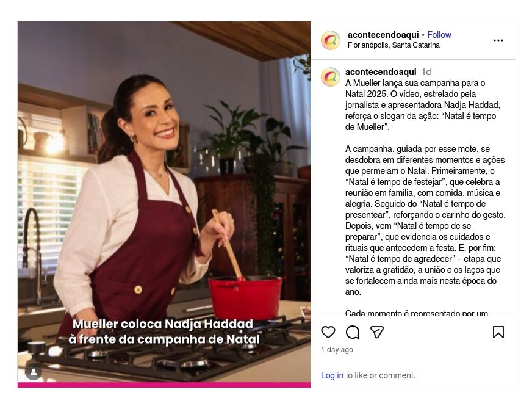Share the post via paper plane icon
The width and height of the screenshot is (532, 409).
[376, 332]
